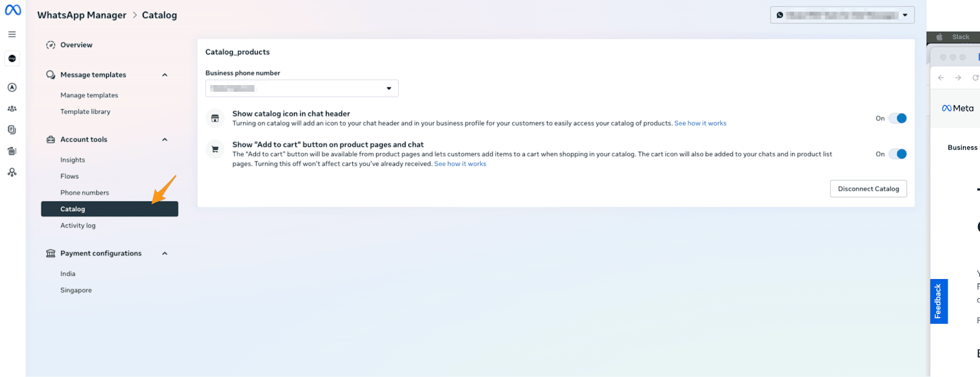
Task: Click the blue Feedback tab on the right edge
Action: (x=938, y=301)
